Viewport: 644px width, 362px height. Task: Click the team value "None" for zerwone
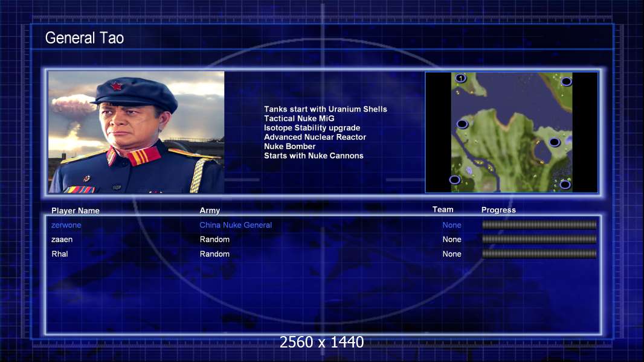point(452,225)
